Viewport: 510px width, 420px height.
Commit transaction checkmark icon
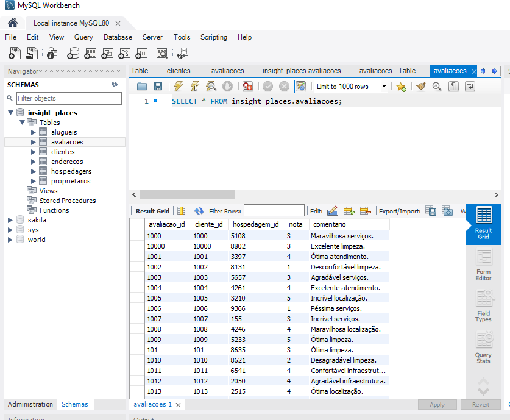267,86
